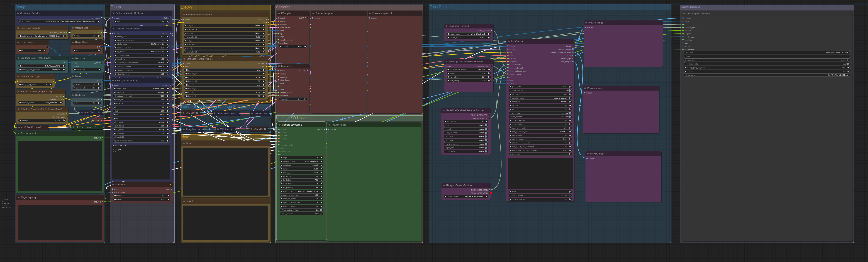This screenshot has width=868, height=262.
Task: Collapse the Seed Generator (Image Saver) node
Action: [x=18, y=58]
